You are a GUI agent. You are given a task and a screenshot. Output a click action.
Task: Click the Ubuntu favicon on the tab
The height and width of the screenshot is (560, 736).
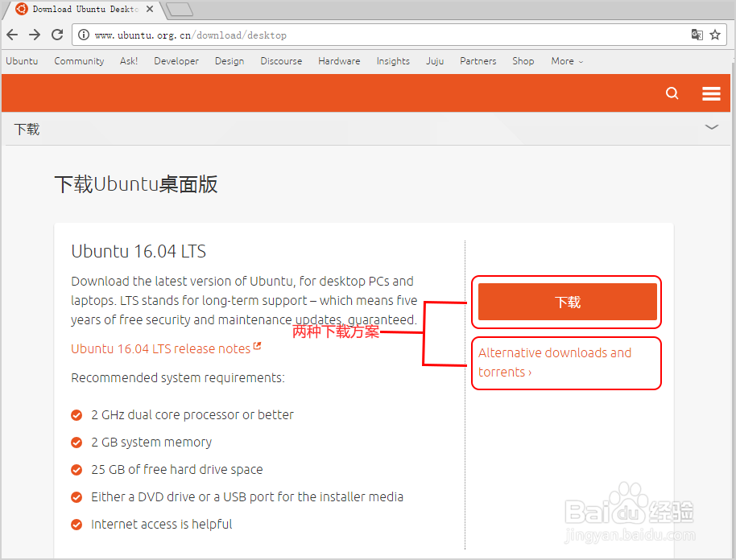[22, 9]
